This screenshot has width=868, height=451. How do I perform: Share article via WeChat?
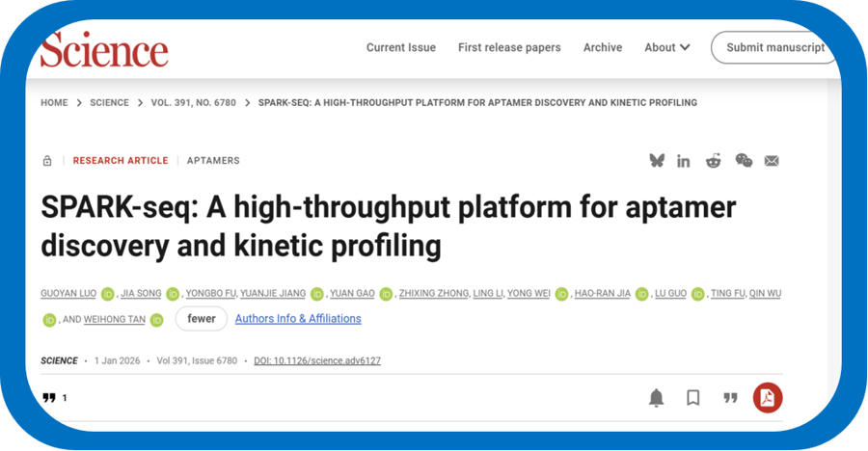click(743, 161)
